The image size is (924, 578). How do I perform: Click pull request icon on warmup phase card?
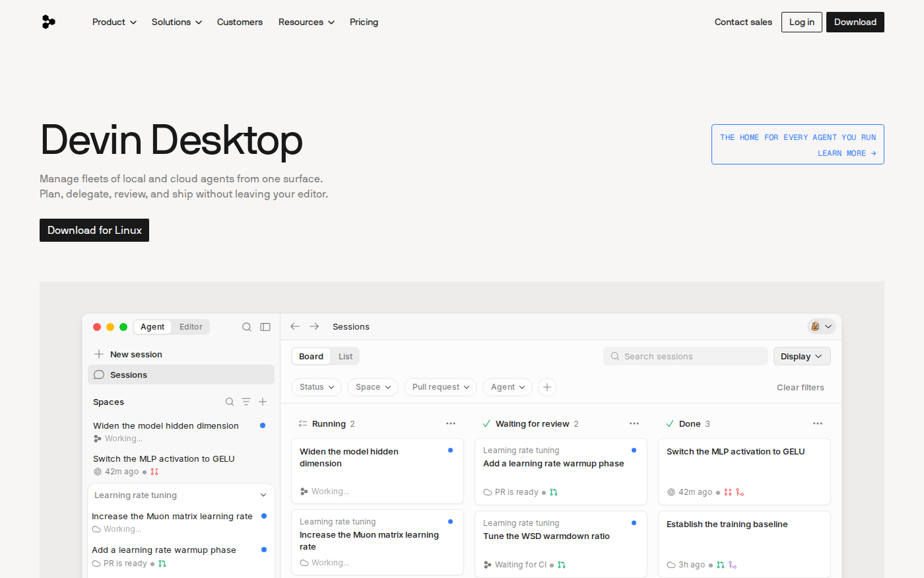(x=554, y=492)
